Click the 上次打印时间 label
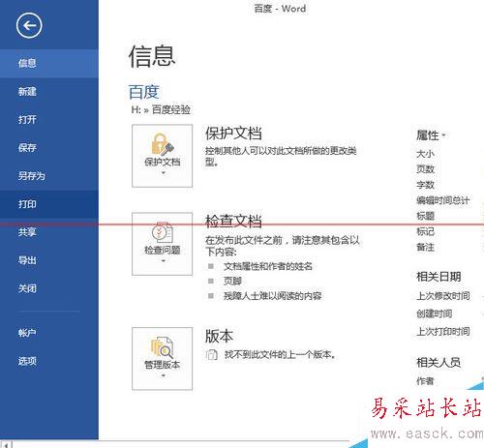 (443, 331)
